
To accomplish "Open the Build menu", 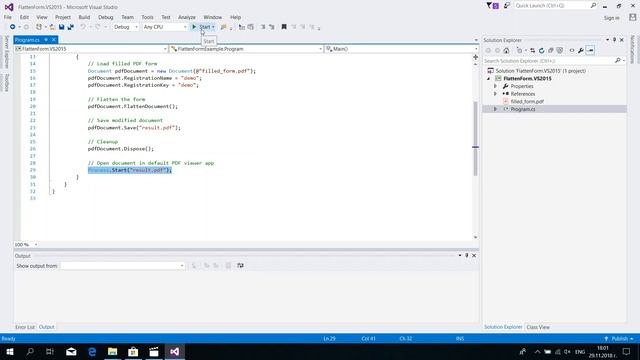I will (84, 17).
